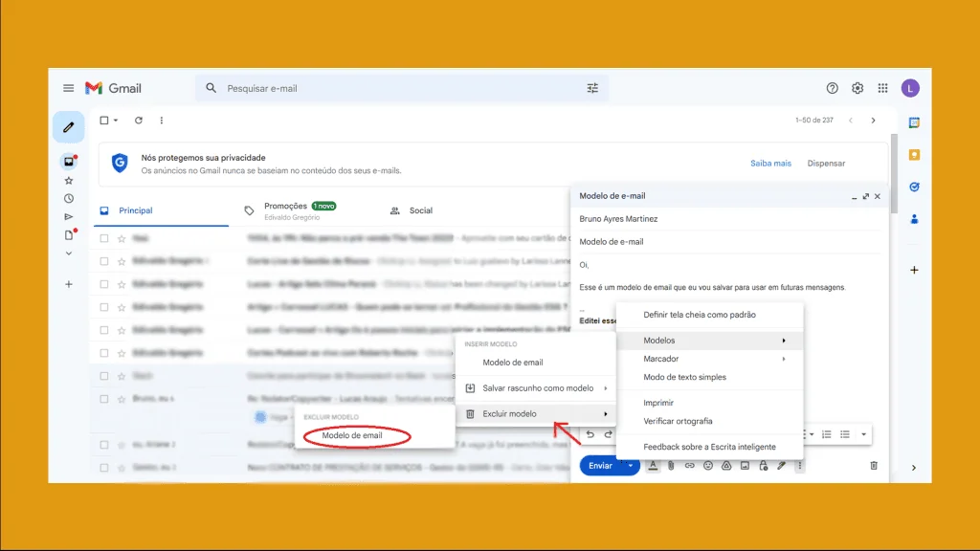Insert an emoji from the compose toolbar
Screen dimensions: 980x551
(x=708, y=466)
